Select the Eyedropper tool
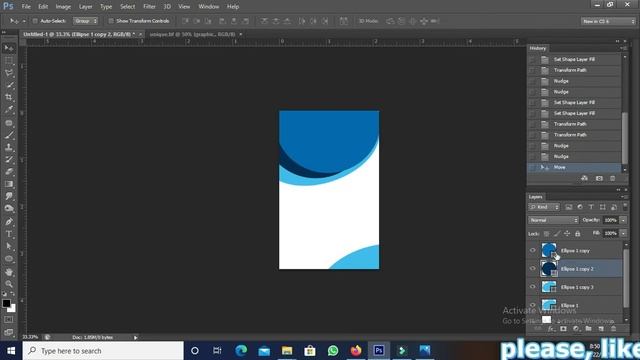 [9, 109]
